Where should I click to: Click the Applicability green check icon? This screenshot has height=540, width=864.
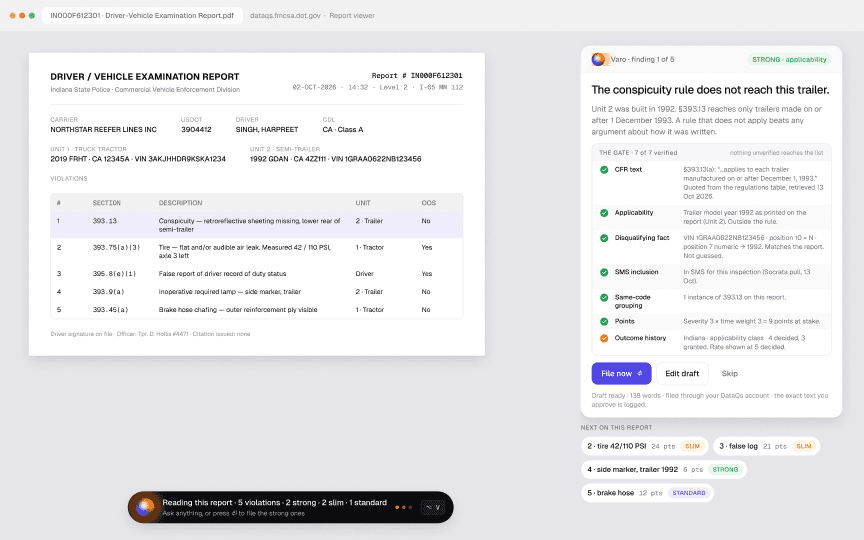click(604, 213)
